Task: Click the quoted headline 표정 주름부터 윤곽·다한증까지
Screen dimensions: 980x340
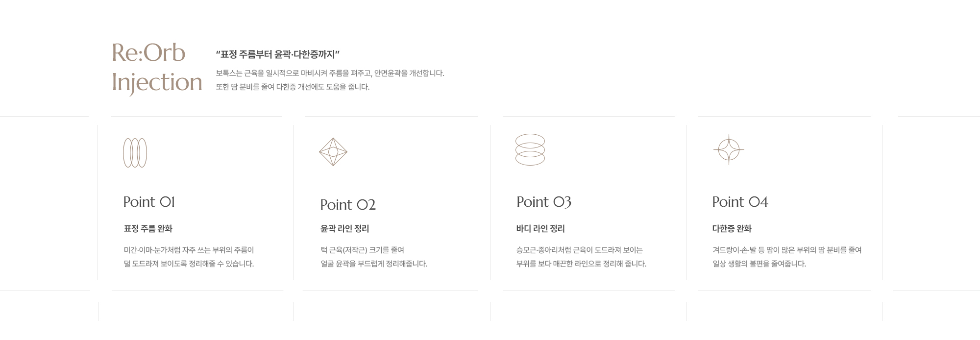Action: (x=278, y=54)
